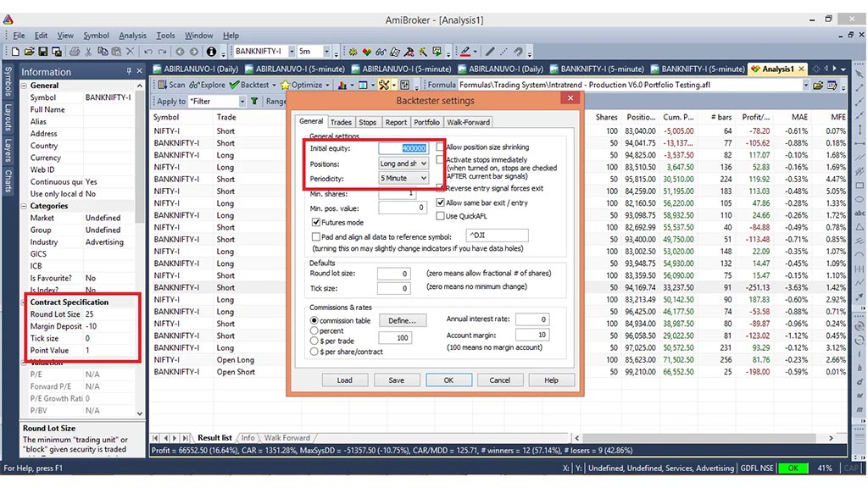Image resolution: width=868 pixels, height=488 pixels.
Task: Click the Initial equity input field
Action: pyautogui.click(x=403, y=148)
